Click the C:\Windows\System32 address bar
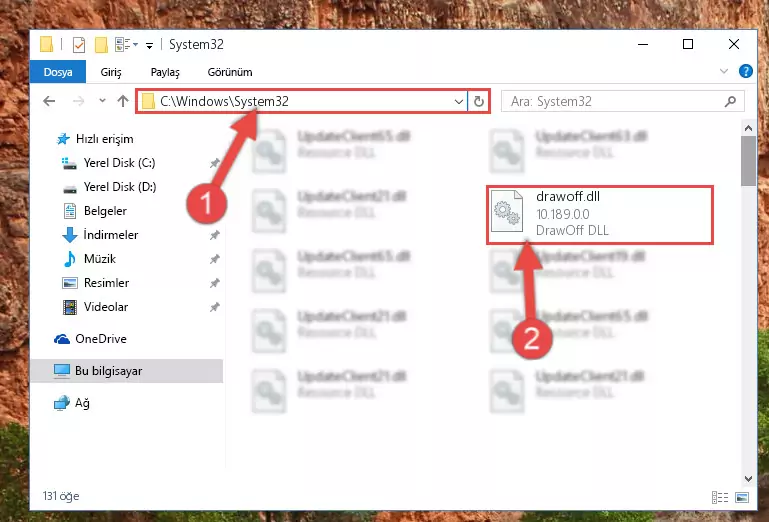769x522 pixels. pos(302,102)
